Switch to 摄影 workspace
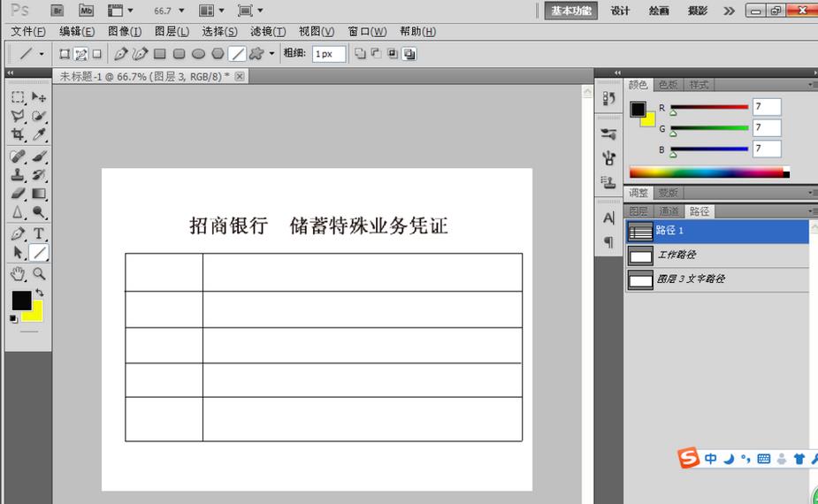This screenshot has width=818, height=504. click(698, 11)
